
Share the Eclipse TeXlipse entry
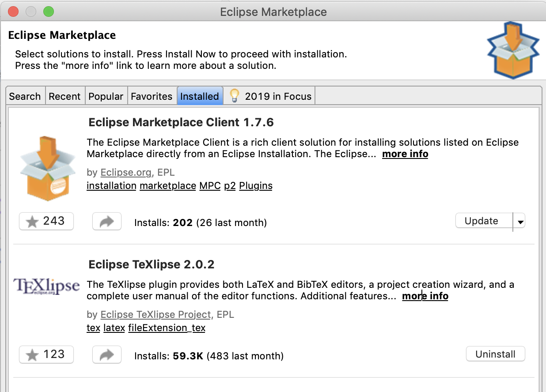[x=107, y=354]
